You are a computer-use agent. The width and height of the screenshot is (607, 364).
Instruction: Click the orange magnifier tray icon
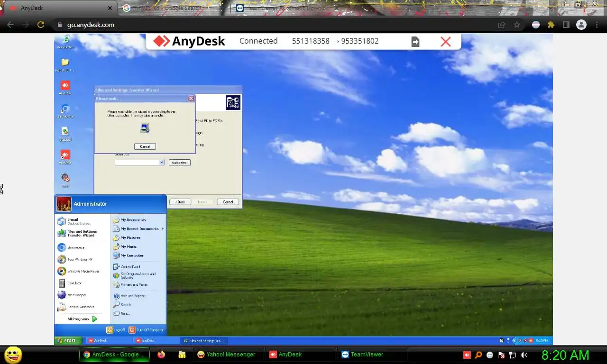478,355
